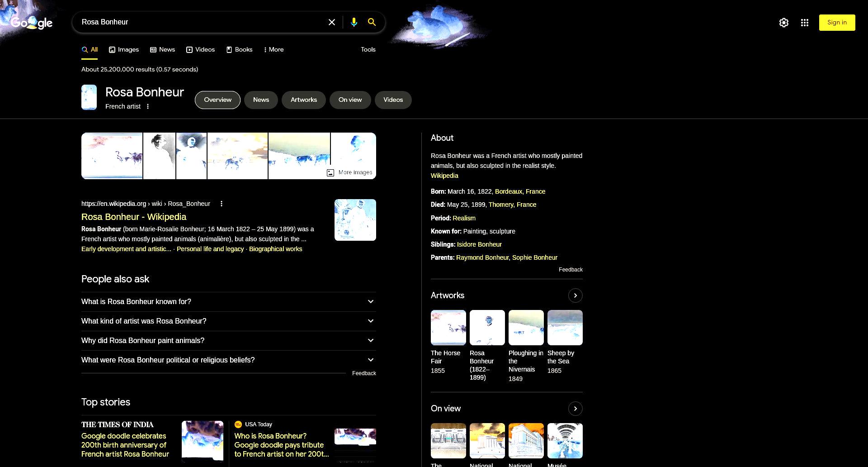Open the Wikipedia result thumbnail image

tap(355, 220)
